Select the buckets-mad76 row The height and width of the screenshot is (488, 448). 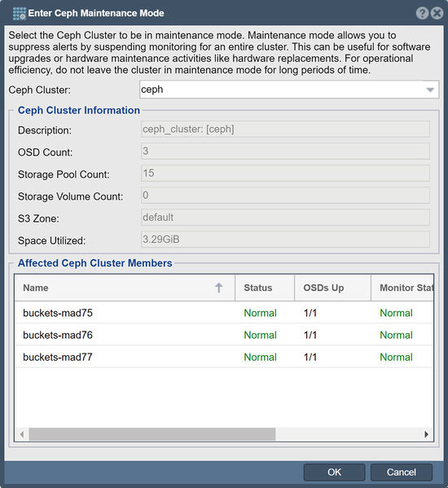click(224, 335)
